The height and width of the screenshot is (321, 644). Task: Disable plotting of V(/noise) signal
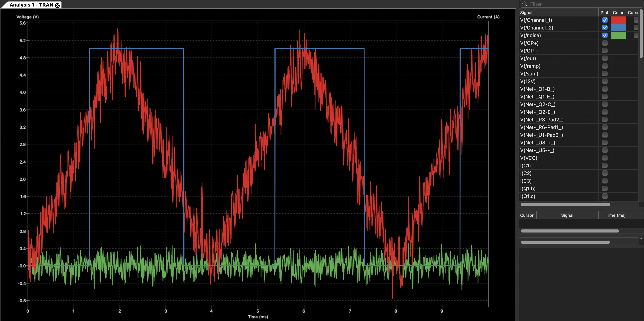[605, 35]
